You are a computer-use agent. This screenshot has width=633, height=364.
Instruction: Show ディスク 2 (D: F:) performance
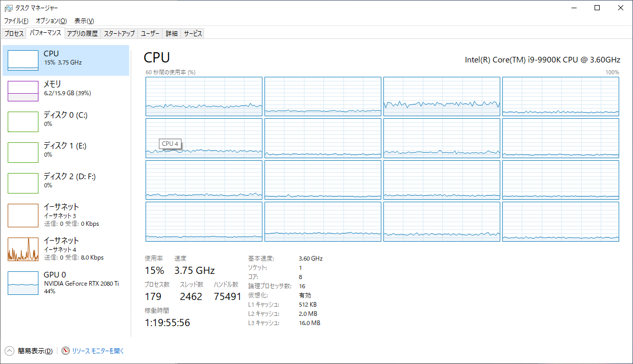point(23,183)
